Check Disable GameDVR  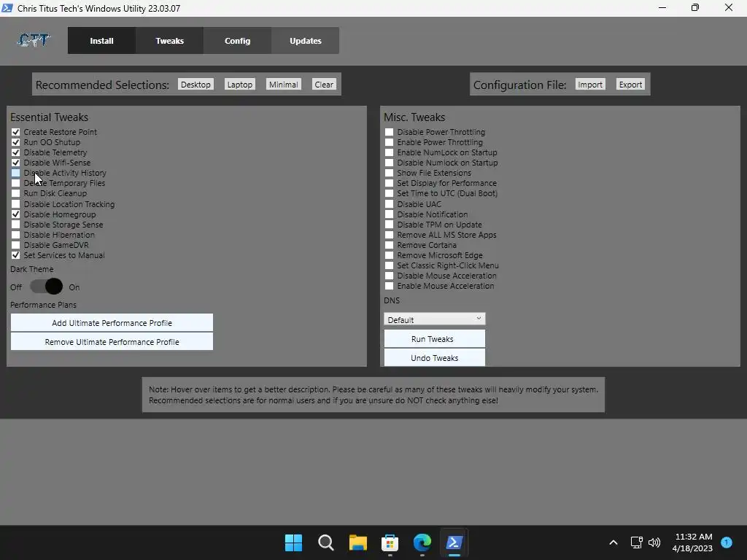[x=16, y=245]
